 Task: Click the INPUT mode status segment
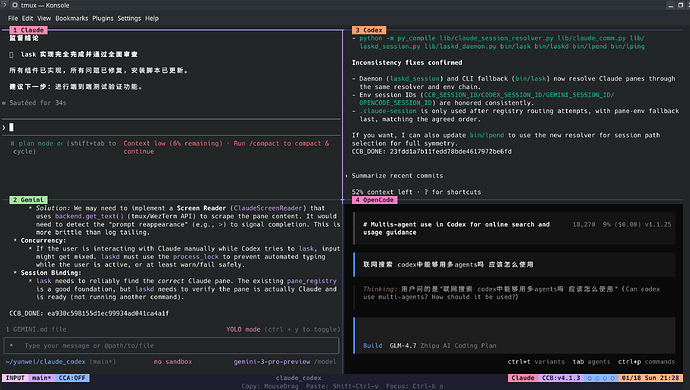point(15,378)
